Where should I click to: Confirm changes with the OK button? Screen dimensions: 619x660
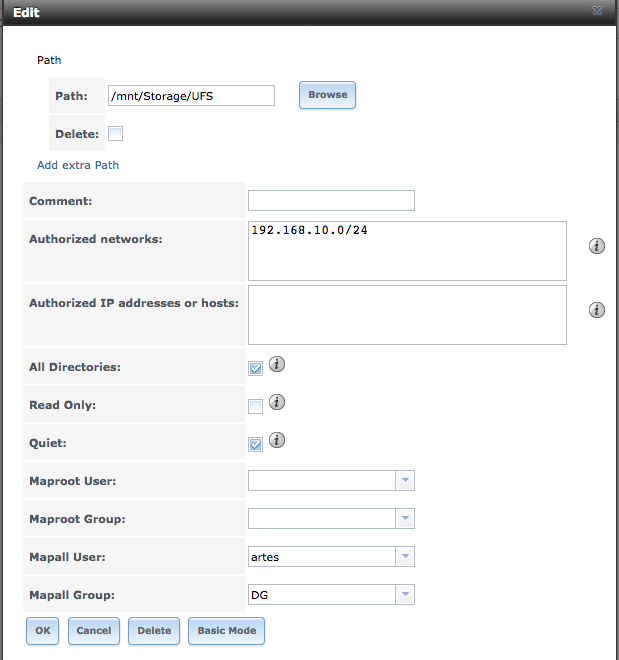point(43,631)
